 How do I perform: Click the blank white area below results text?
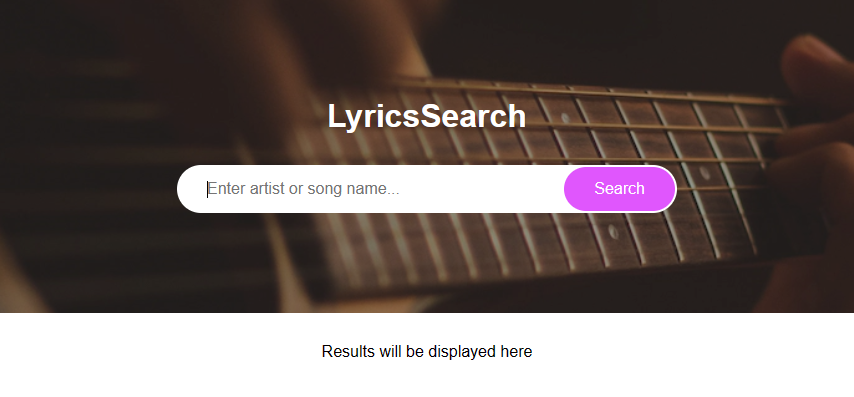click(x=426, y=380)
